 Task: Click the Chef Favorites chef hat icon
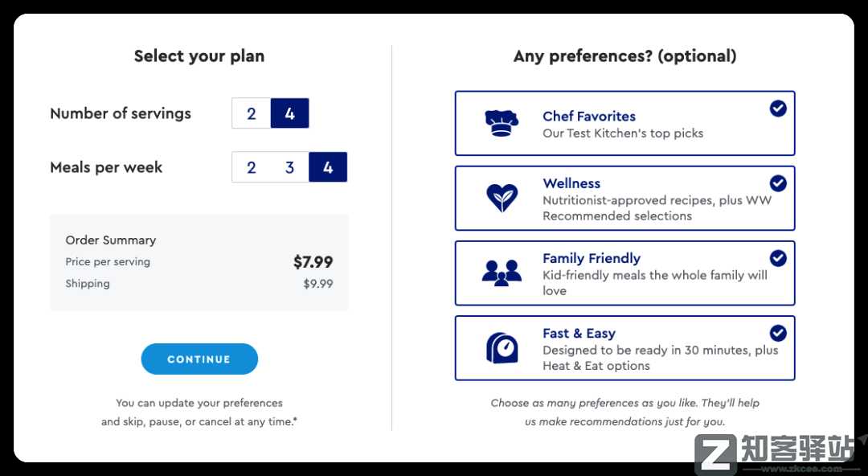(502, 123)
